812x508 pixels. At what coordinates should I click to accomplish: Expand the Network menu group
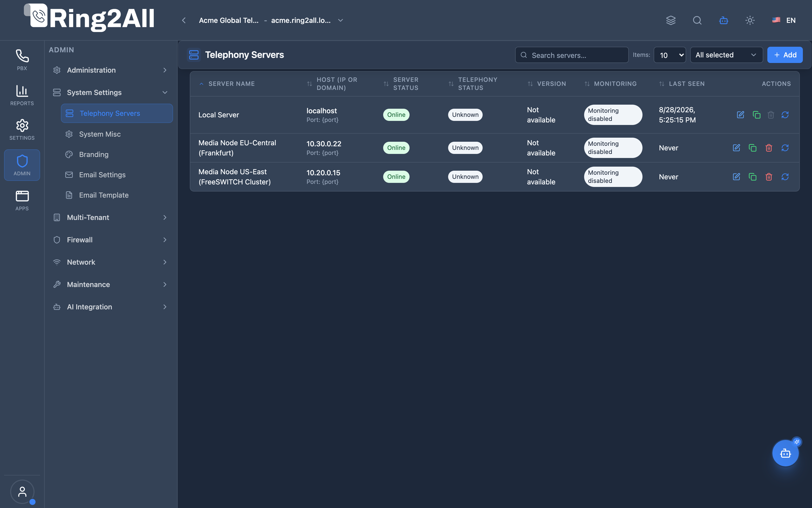[110, 262]
